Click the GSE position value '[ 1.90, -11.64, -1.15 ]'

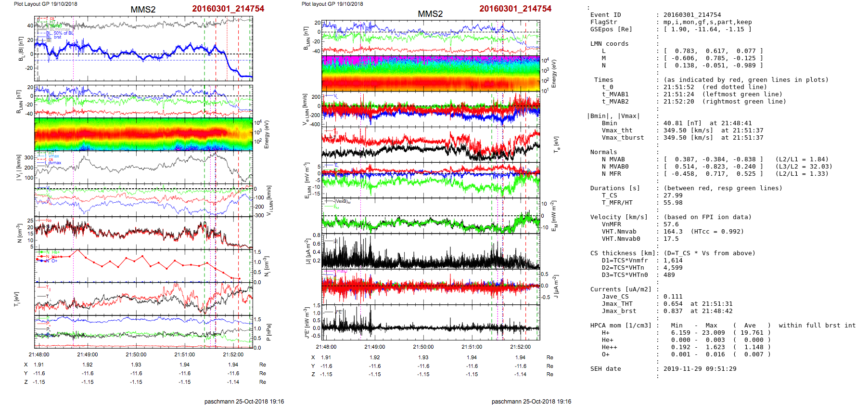[707, 29]
